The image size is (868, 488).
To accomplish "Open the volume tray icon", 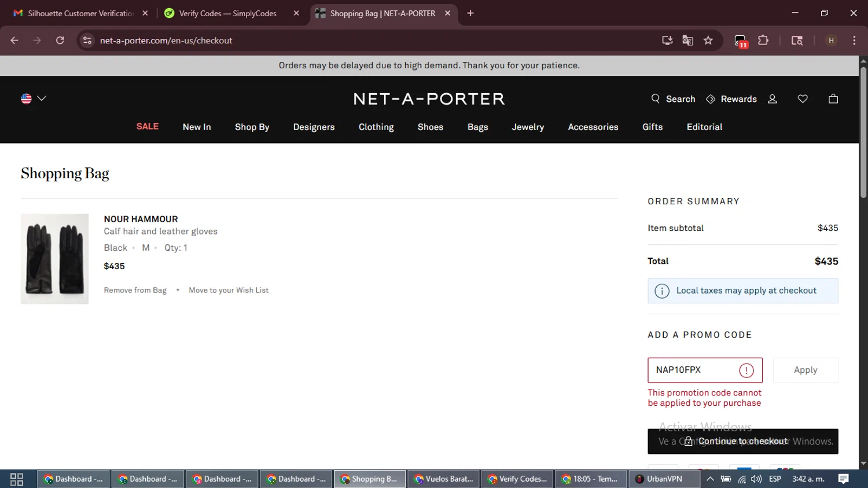I will click(756, 479).
